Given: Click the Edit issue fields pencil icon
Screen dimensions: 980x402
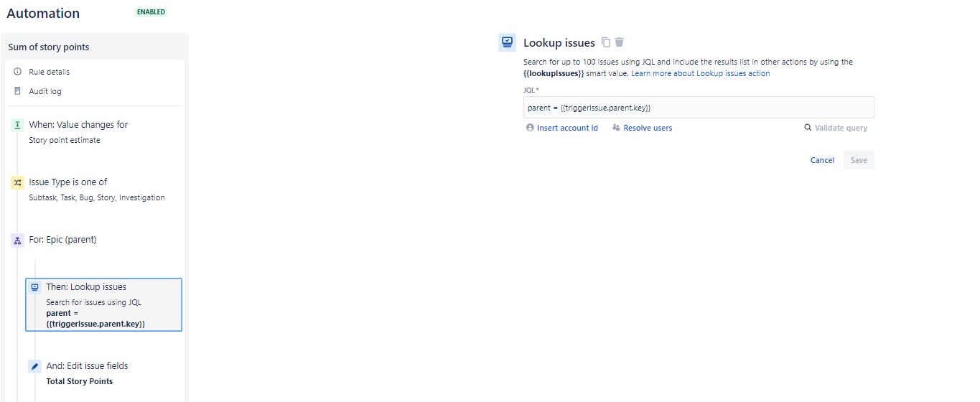Looking at the screenshot, I should 35,366.
